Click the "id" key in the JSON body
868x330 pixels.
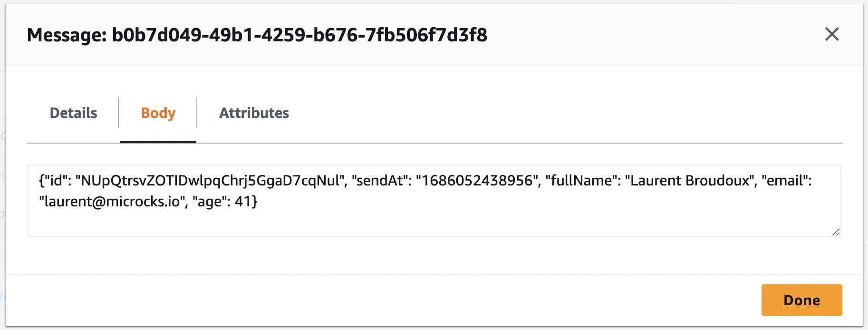tap(57, 181)
